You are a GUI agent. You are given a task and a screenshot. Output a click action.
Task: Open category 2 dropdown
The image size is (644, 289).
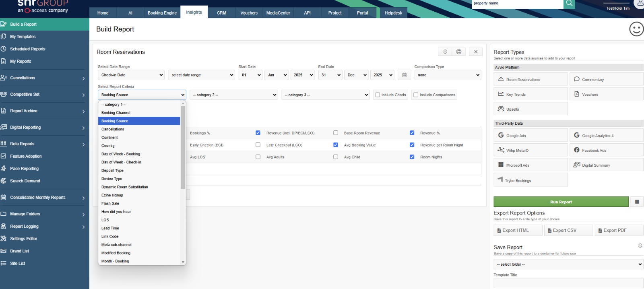[234, 95]
